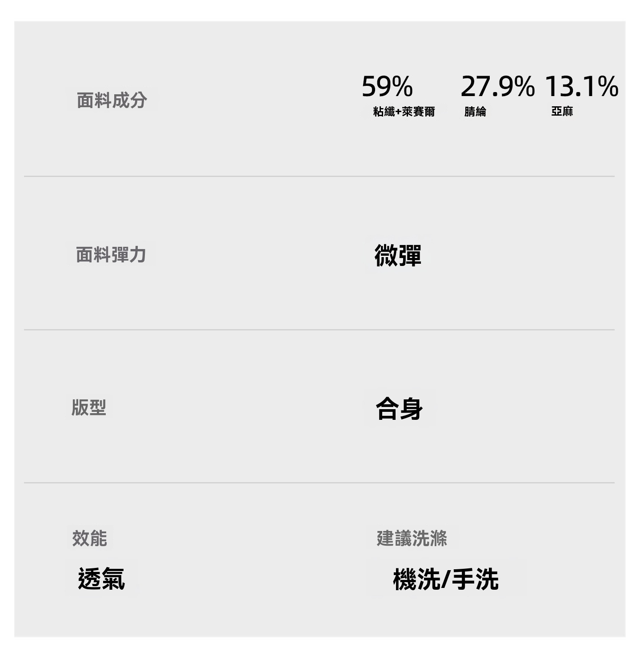The height and width of the screenshot is (672, 640).
Task: Click the 效能 heading
Action: (x=89, y=538)
